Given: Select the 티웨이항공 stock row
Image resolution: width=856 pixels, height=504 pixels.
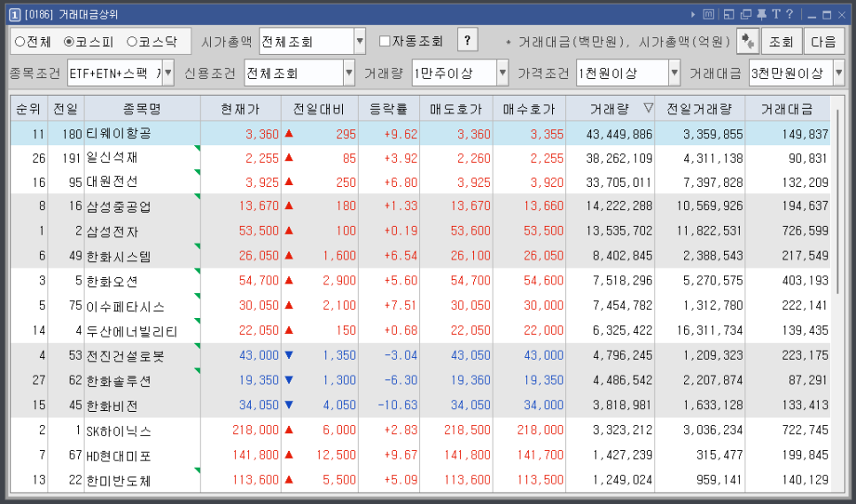Looking at the screenshot, I should point(420,134).
